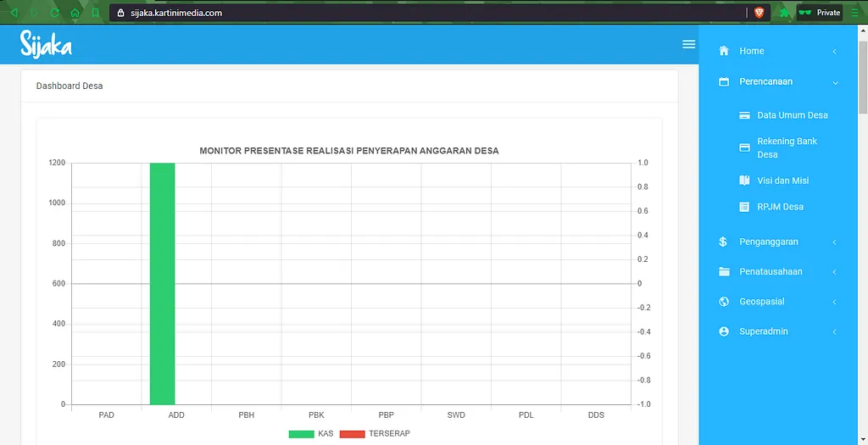Click the Home house icon in sidebar
Image resolution: width=868 pixels, height=445 pixels.
pyautogui.click(x=724, y=51)
